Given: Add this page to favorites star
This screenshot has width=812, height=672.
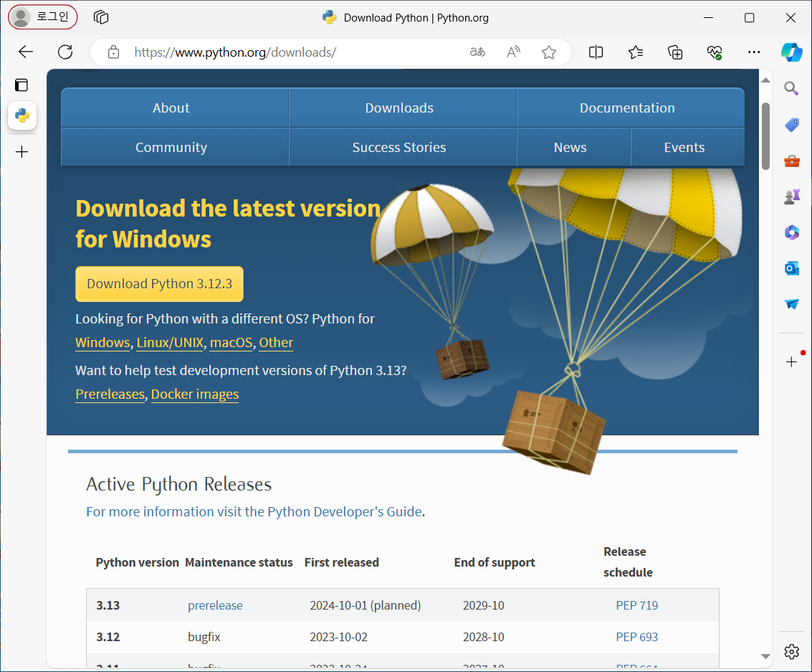Looking at the screenshot, I should click(x=549, y=52).
